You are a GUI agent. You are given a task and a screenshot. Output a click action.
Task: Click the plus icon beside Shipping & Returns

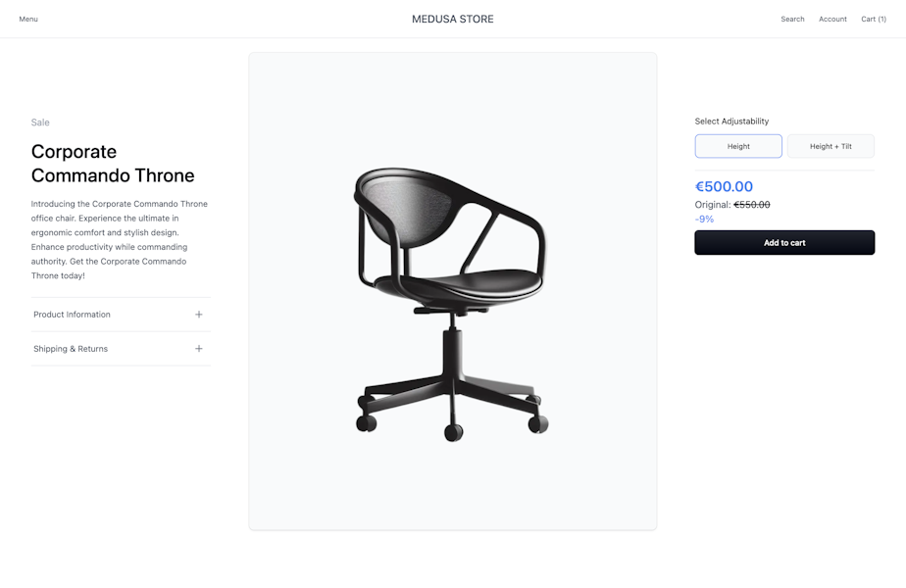[x=199, y=348]
